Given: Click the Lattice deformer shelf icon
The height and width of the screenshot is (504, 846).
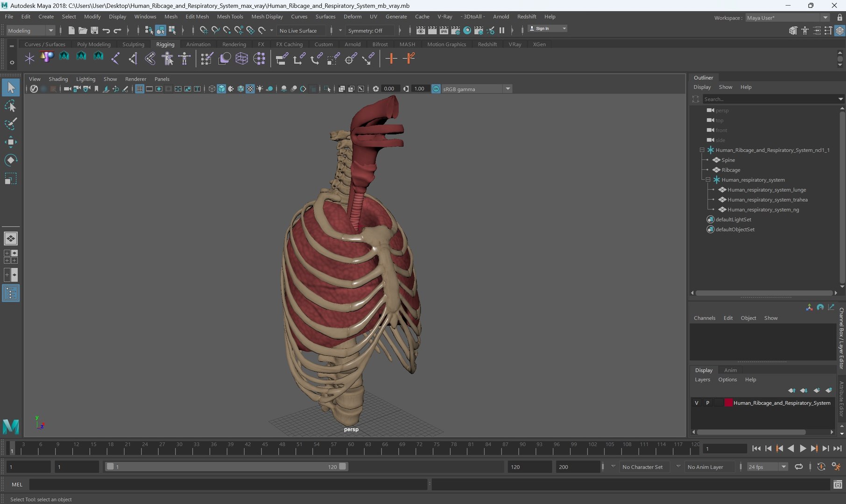Looking at the screenshot, I should (241, 58).
